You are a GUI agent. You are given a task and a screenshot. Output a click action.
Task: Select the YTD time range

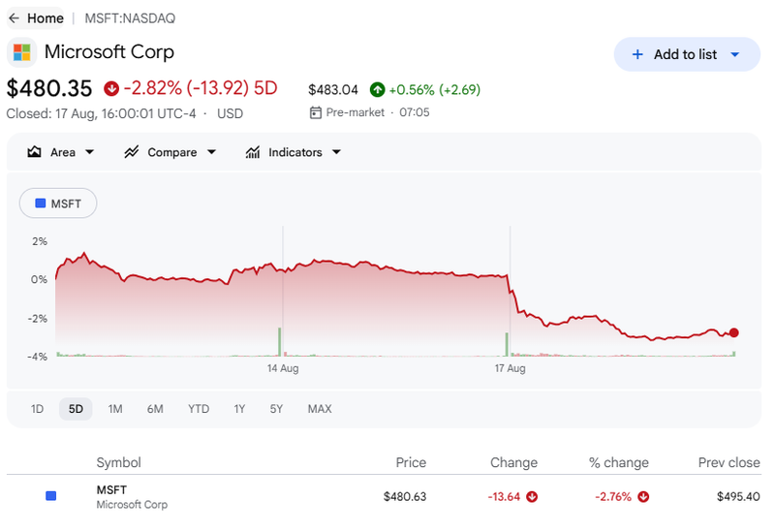[199, 409]
